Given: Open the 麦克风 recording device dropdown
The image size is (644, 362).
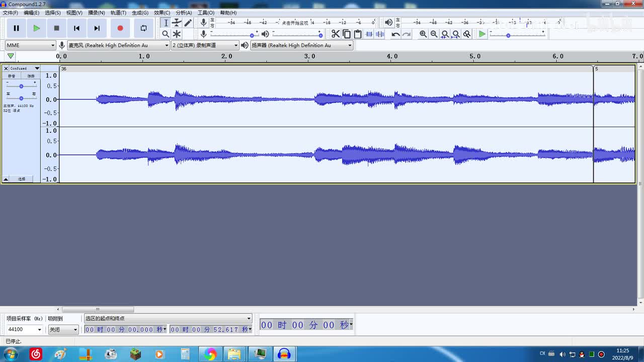Looking at the screenshot, I should [118, 45].
